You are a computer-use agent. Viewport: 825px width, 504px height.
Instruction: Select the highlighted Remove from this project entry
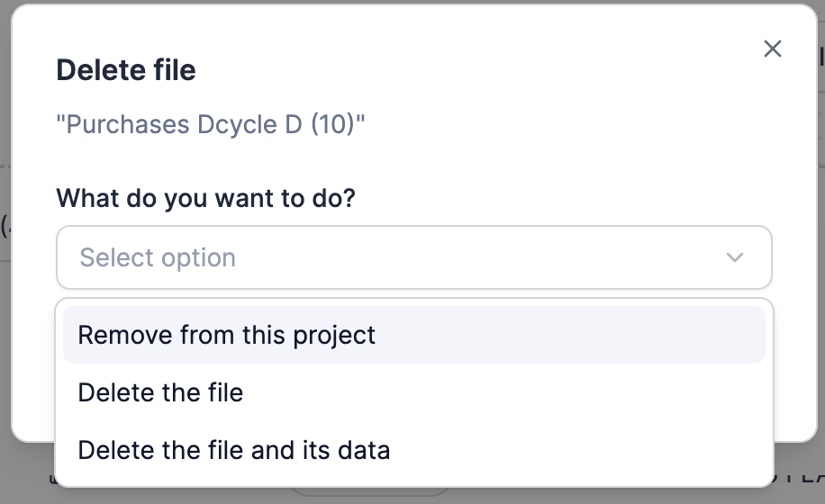414,335
